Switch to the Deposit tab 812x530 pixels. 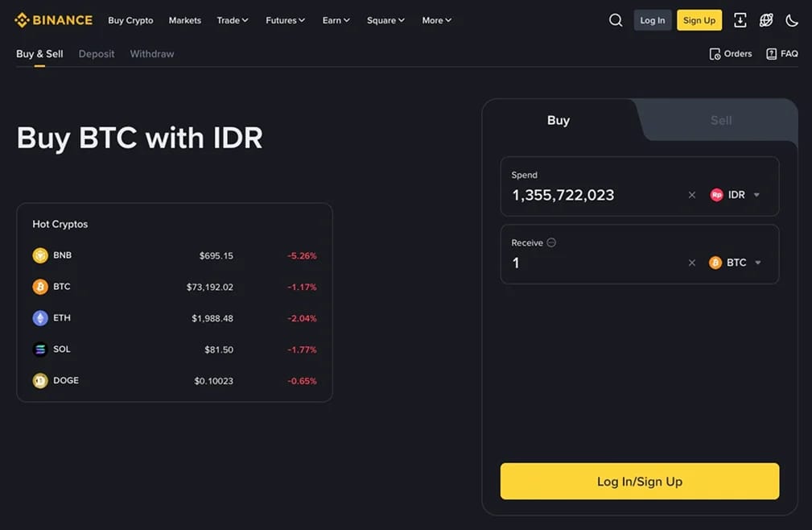(97, 54)
